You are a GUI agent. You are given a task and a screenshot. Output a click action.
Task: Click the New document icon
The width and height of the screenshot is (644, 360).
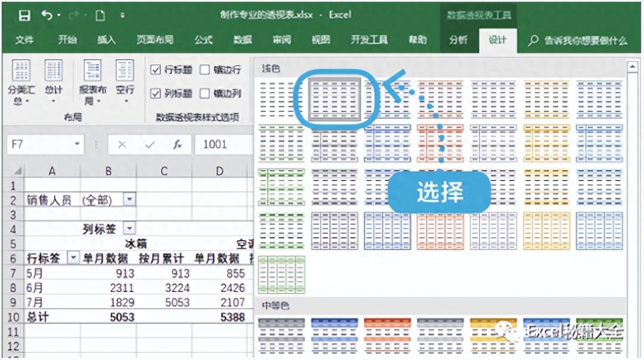[100, 16]
